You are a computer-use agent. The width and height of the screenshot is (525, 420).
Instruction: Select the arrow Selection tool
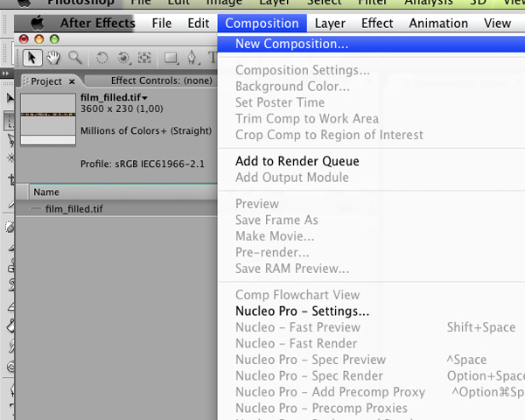pos(32,58)
